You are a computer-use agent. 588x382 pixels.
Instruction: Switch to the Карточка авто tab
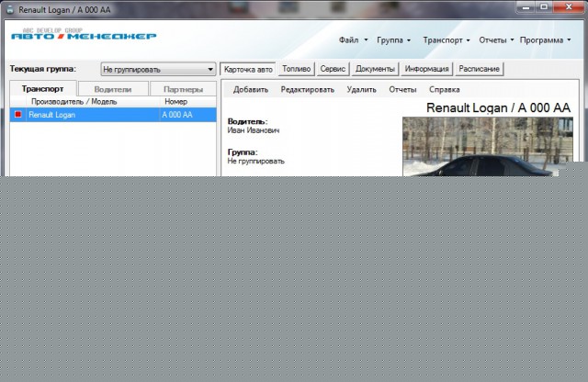248,70
